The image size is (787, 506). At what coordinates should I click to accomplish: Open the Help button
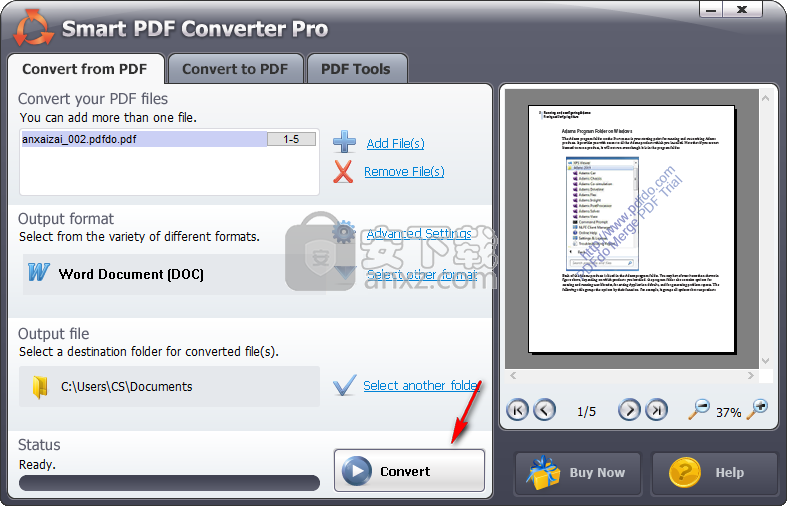click(714, 473)
